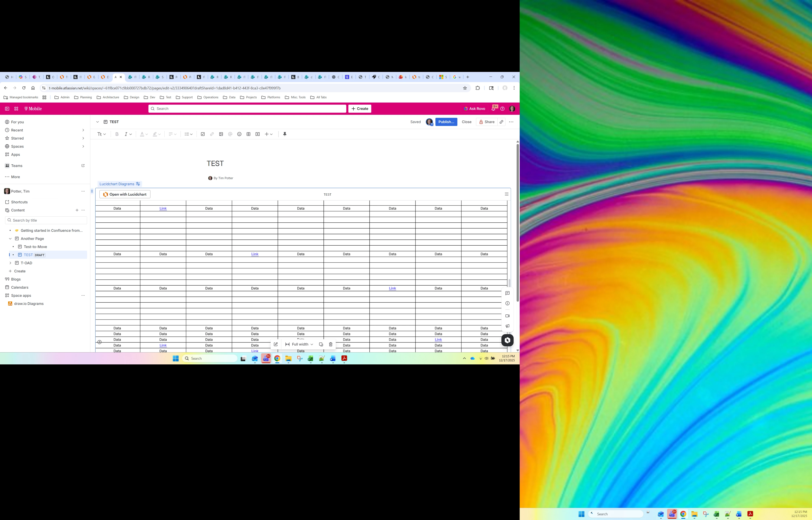Copy page link icon next to Share
The width and height of the screenshot is (812, 520).
pyautogui.click(x=501, y=122)
